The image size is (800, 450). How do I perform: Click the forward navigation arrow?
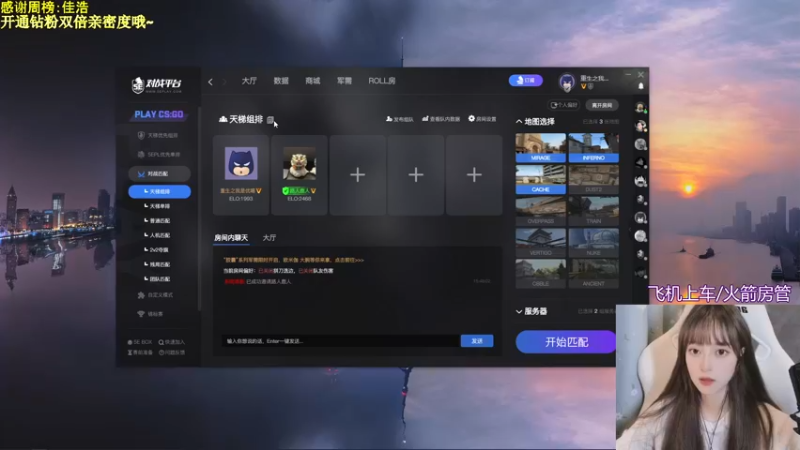(x=224, y=82)
